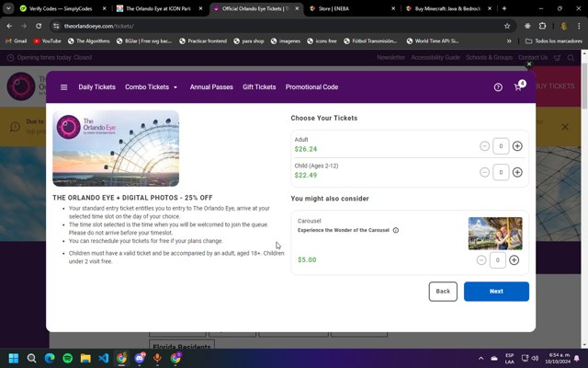The image size is (588, 368).
Task: View site information icon in address bar
Action: point(56,26)
